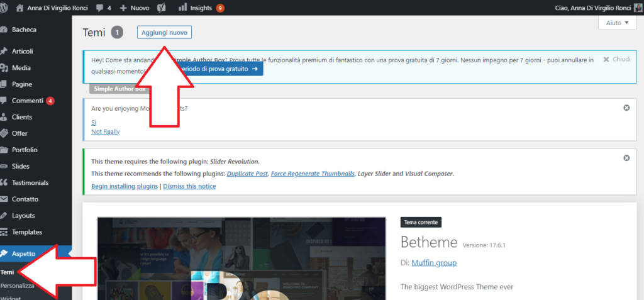Click the red 4 badge next to Commenti

pyautogui.click(x=50, y=101)
